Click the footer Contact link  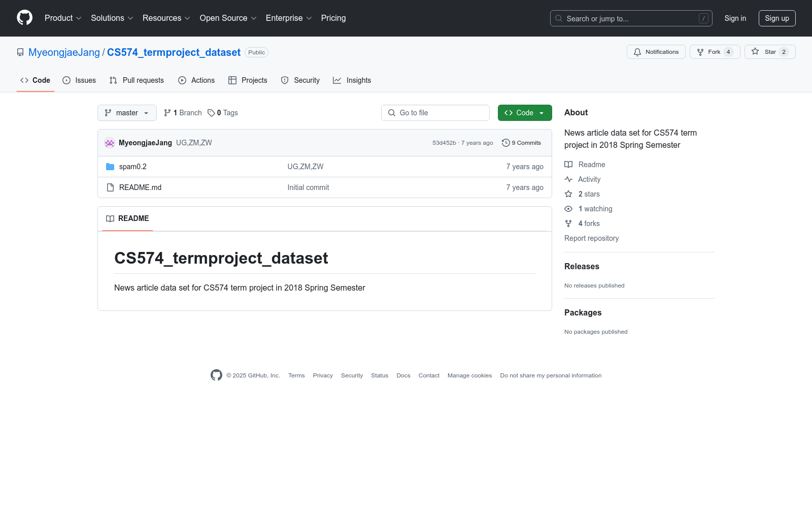429,375
